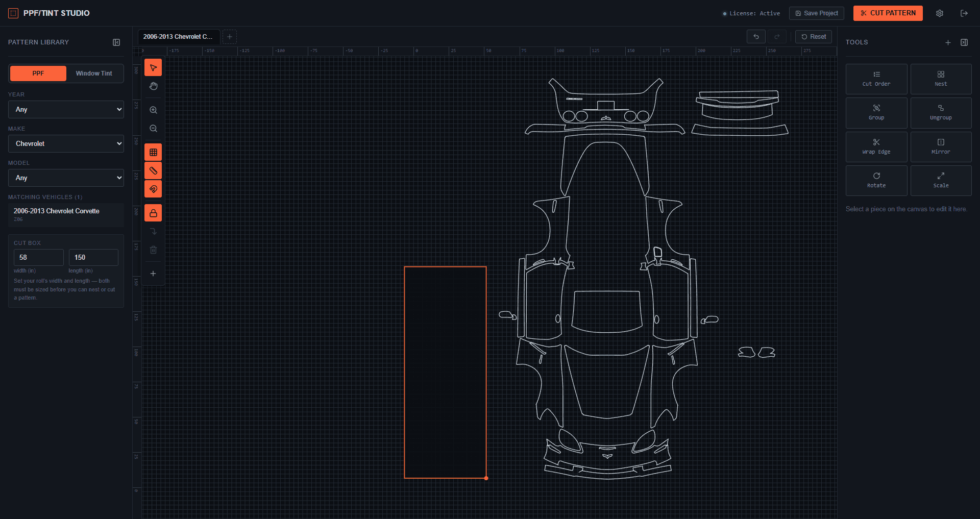Use the Group tool
Viewport: 980px width, 519px height.
tap(876, 113)
